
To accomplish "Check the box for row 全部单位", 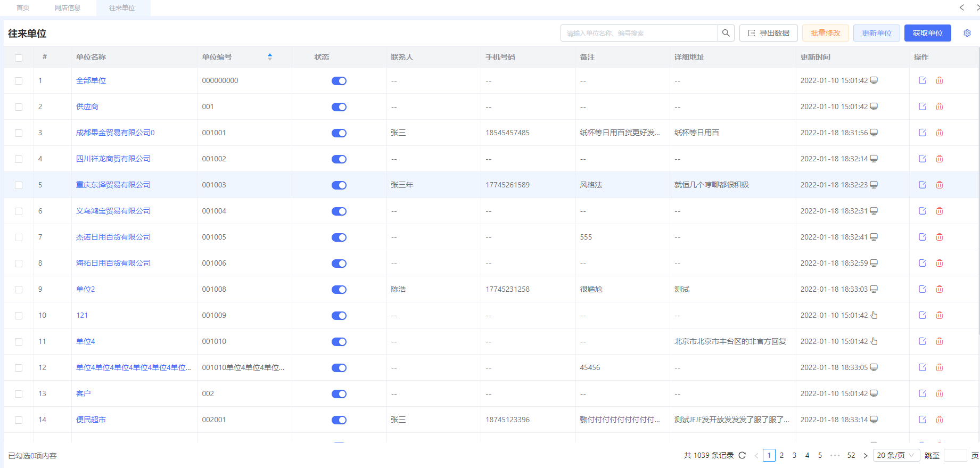I will pos(19,81).
